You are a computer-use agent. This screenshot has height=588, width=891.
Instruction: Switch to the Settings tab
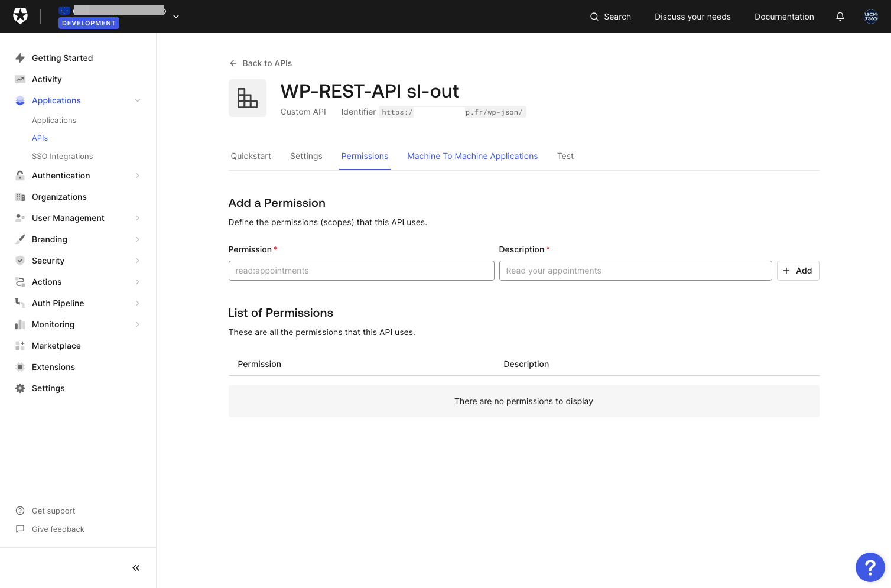(x=306, y=156)
